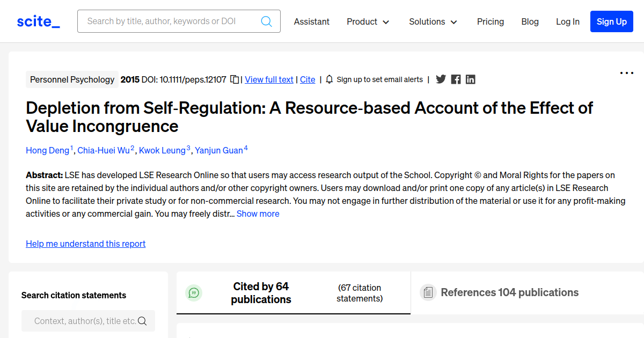Switch to Cited by 64 publications tab
The height and width of the screenshot is (338, 644).
pos(261,293)
